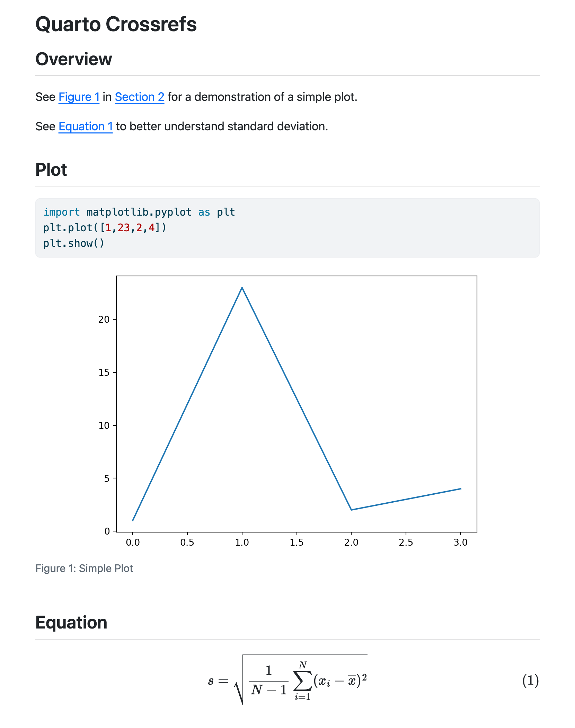The image size is (575, 728).
Task: Click the Equation section heading
Action: click(71, 623)
